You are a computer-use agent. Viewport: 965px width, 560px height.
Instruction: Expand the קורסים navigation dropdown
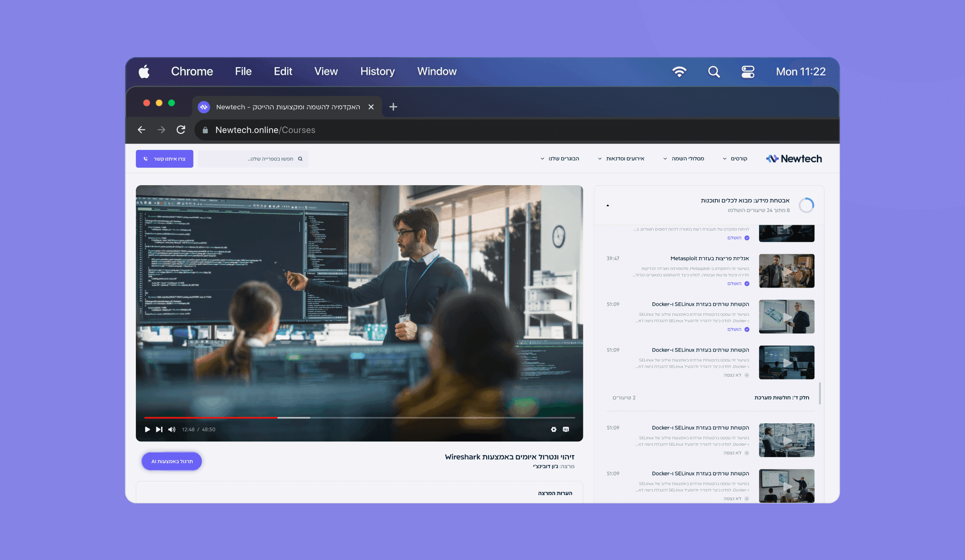tap(735, 159)
